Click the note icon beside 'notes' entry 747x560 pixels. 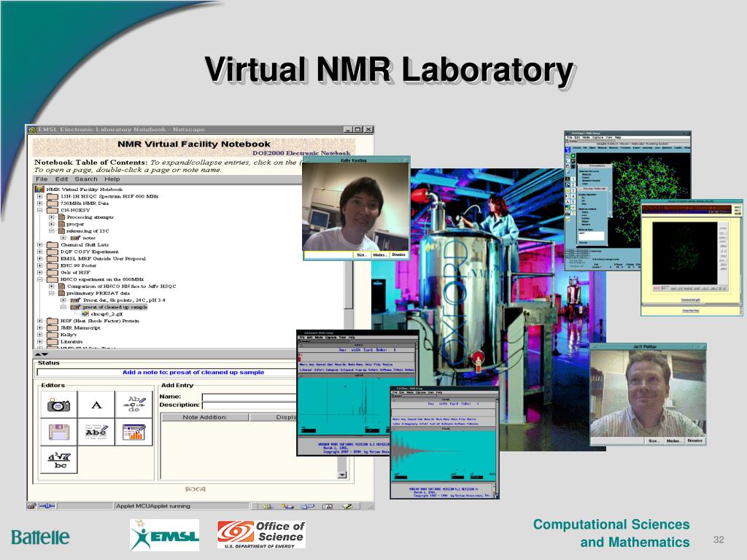pos(75,238)
